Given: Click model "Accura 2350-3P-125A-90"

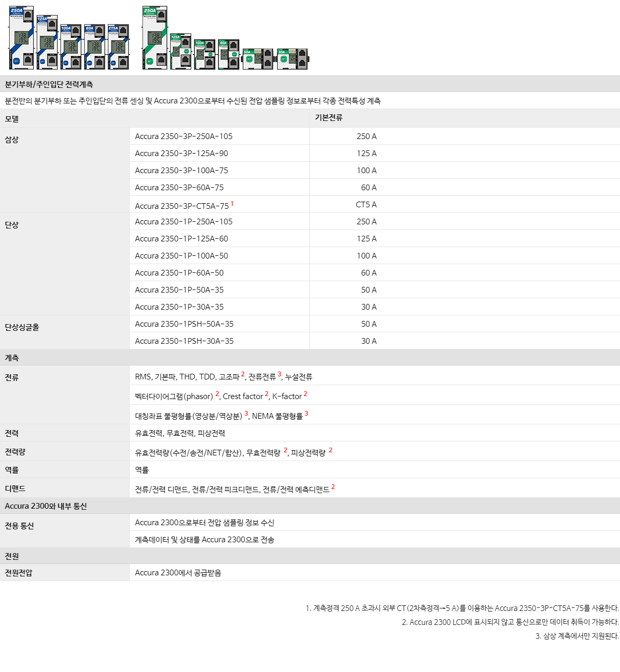Looking at the screenshot, I should click(181, 154).
